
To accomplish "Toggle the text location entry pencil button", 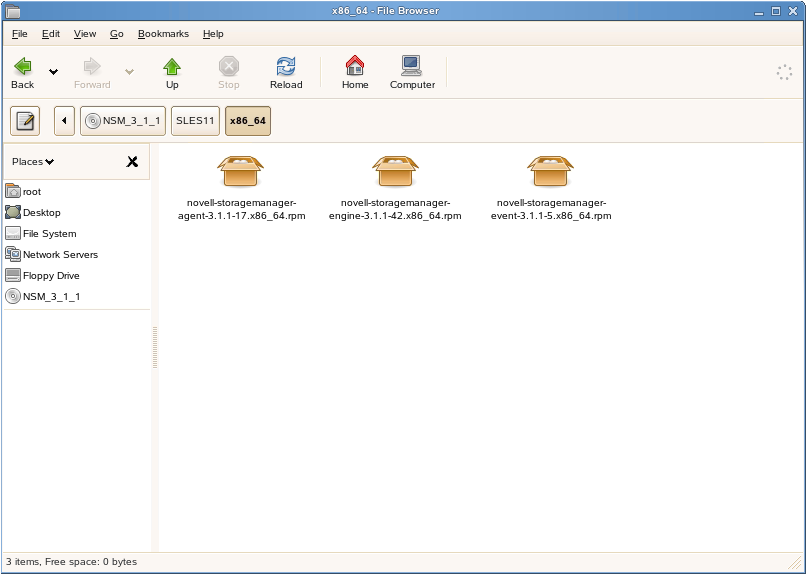I will [25, 121].
